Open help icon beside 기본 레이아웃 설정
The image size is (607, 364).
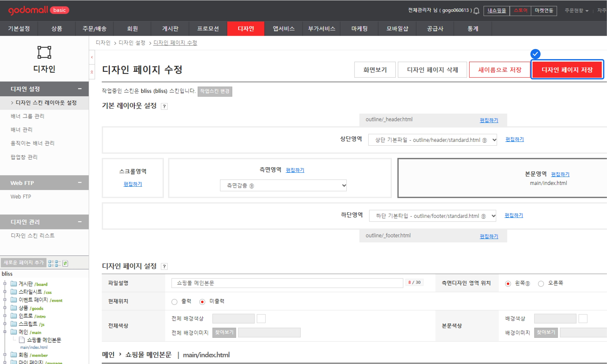pos(164,106)
